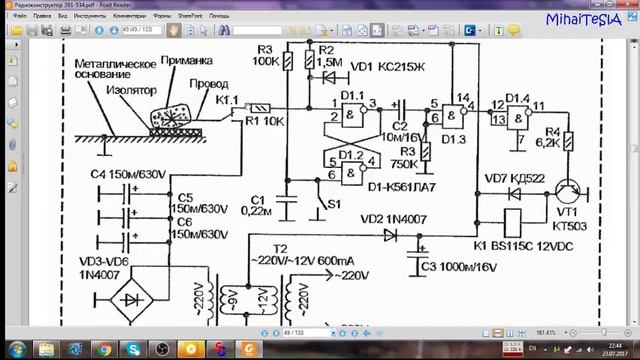
Task: Click the zoom slider handle
Action: pos(604,333)
